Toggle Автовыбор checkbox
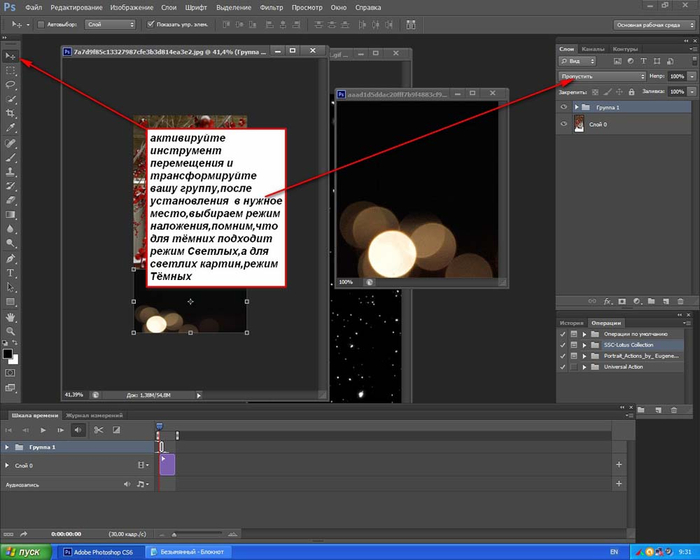The image size is (700, 560). tap(41, 25)
